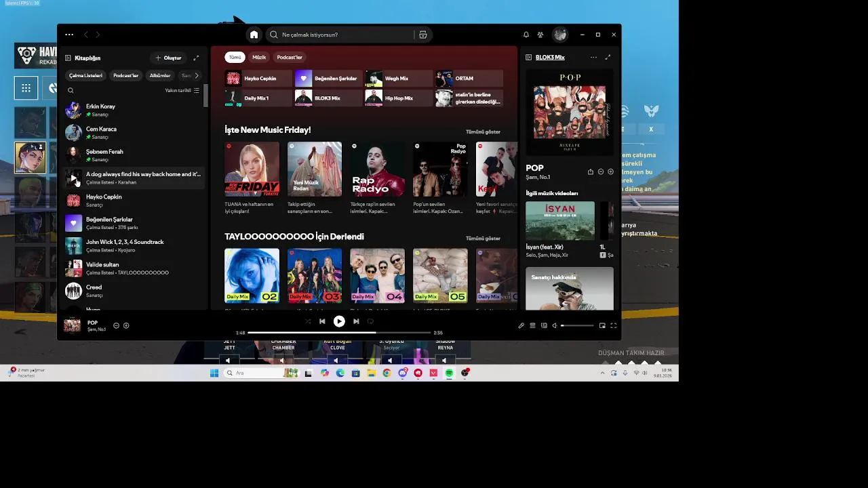Show more library filter chips with arrow
This screenshot has width=868, height=488.
click(x=197, y=75)
